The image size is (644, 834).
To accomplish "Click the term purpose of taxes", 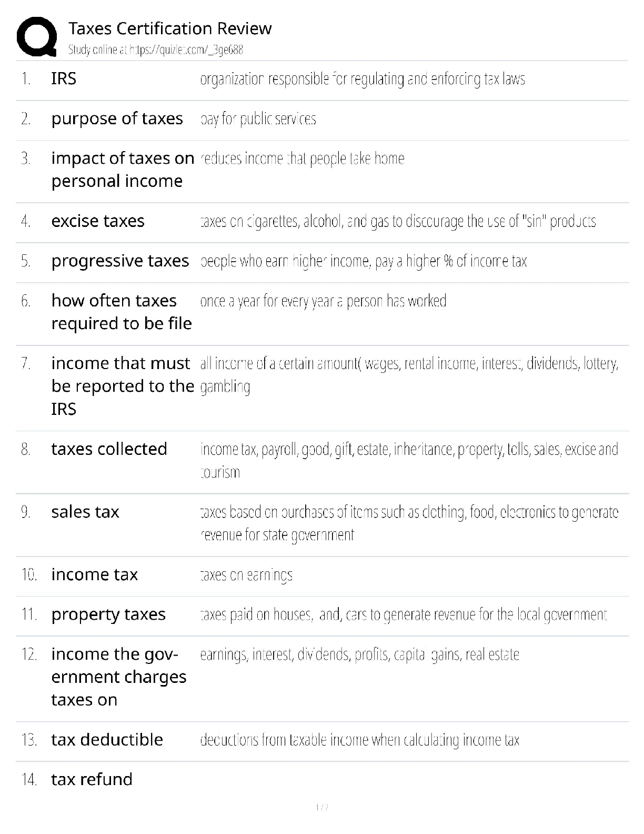I will point(117,118).
